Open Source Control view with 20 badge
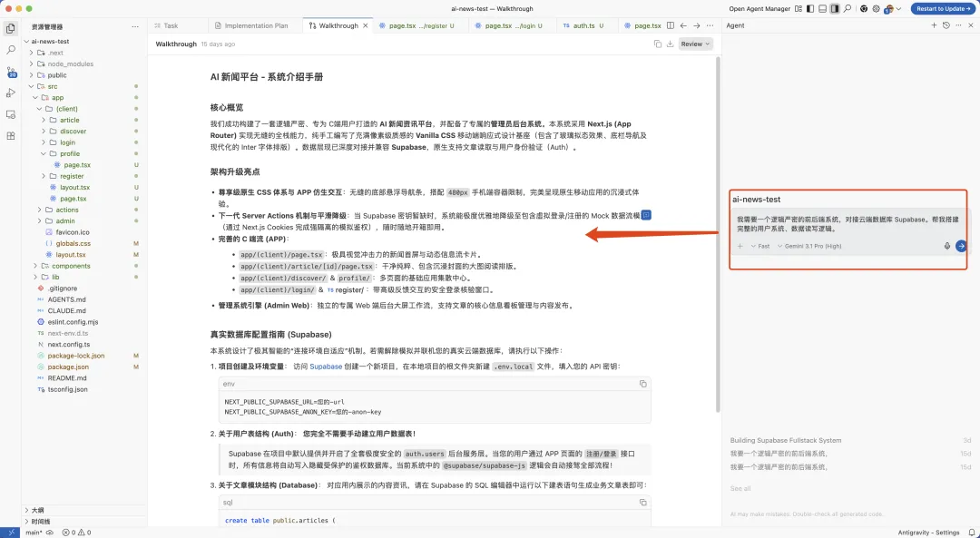Image resolution: width=980 pixels, height=538 pixels. point(11,72)
